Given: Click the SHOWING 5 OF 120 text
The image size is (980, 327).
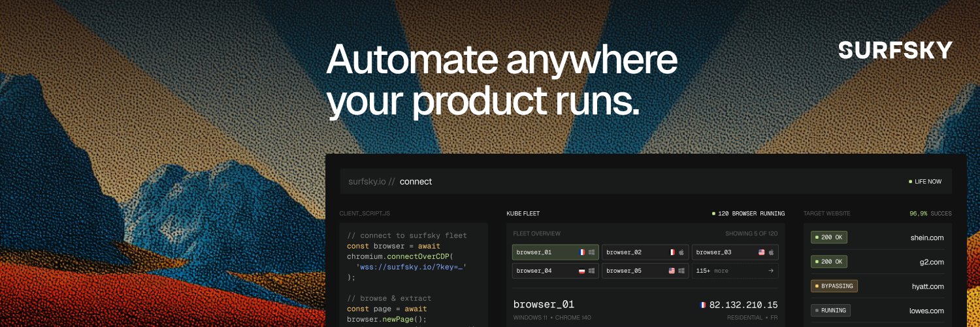Looking at the screenshot, I should click(751, 233).
